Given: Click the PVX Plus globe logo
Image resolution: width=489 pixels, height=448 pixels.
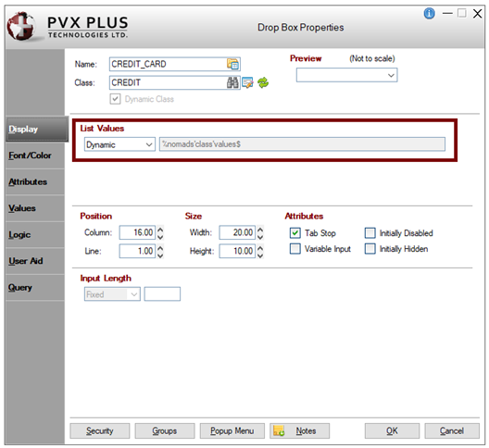Looking at the screenshot, I should point(21,27).
